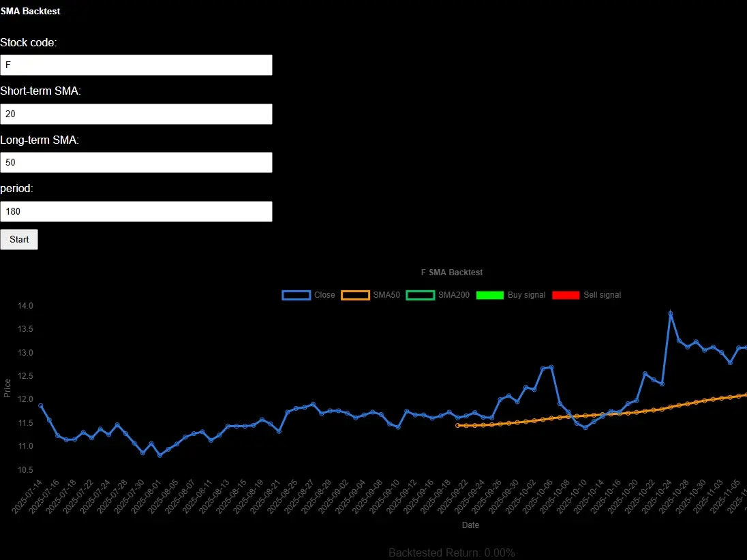Image resolution: width=747 pixels, height=560 pixels.
Task: Select the Long-term SMA input field
Action: pyautogui.click(x=136, y=163)
